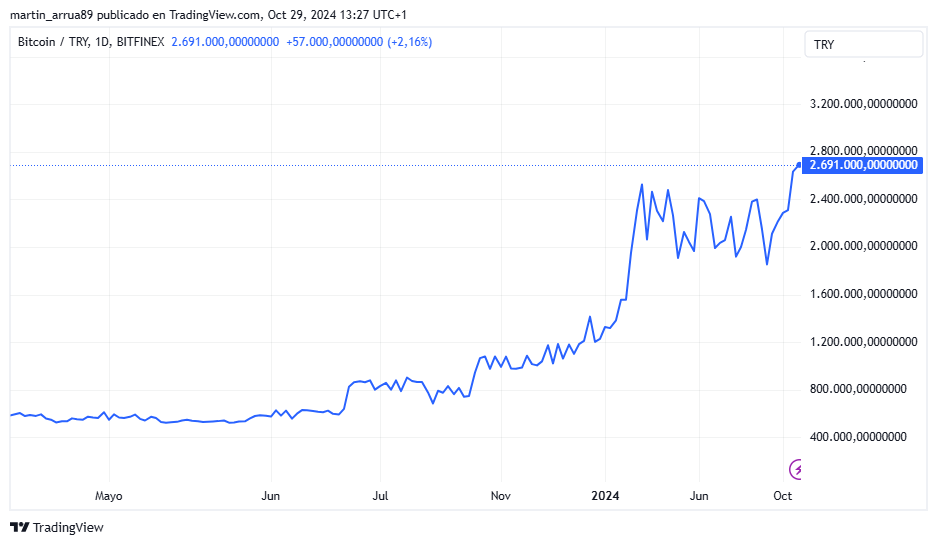Click the current price label 2.691.000
Viewport: 937px width, 545px height.
pyautogui.click(x=862, y=165)
